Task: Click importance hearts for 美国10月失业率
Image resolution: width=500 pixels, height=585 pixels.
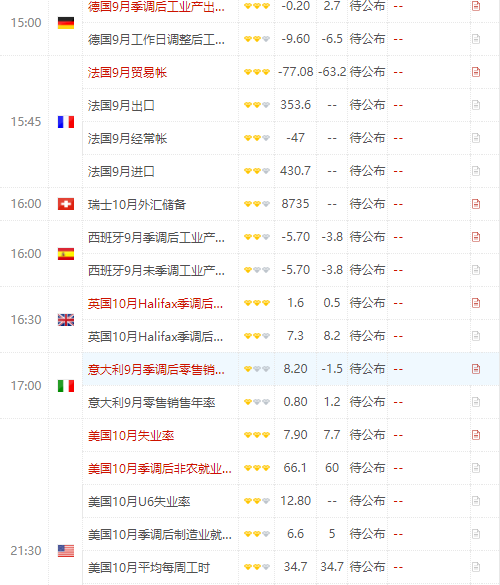Action: click(x=257, y=435)
